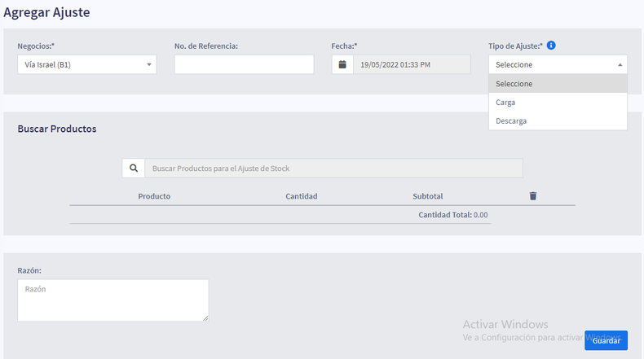
Task: Click the Buscar Productos search box
Action: click(334, 169)
